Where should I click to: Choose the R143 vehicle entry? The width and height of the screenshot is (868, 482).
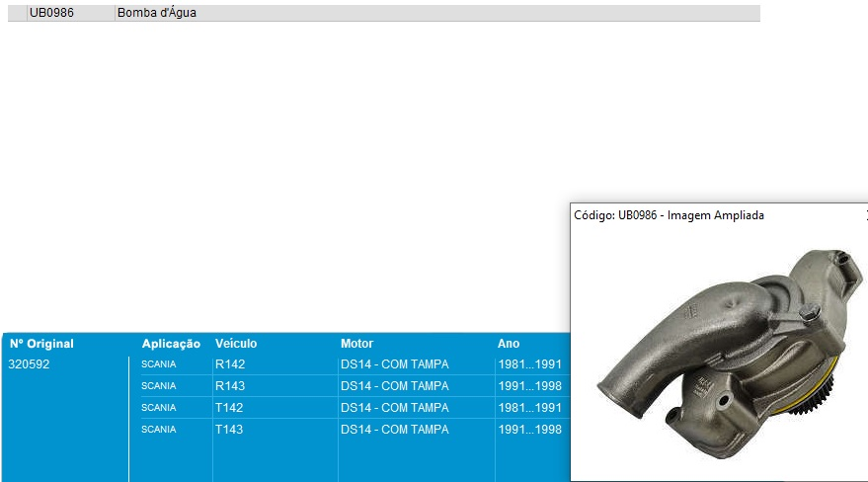tap(229, 386)
